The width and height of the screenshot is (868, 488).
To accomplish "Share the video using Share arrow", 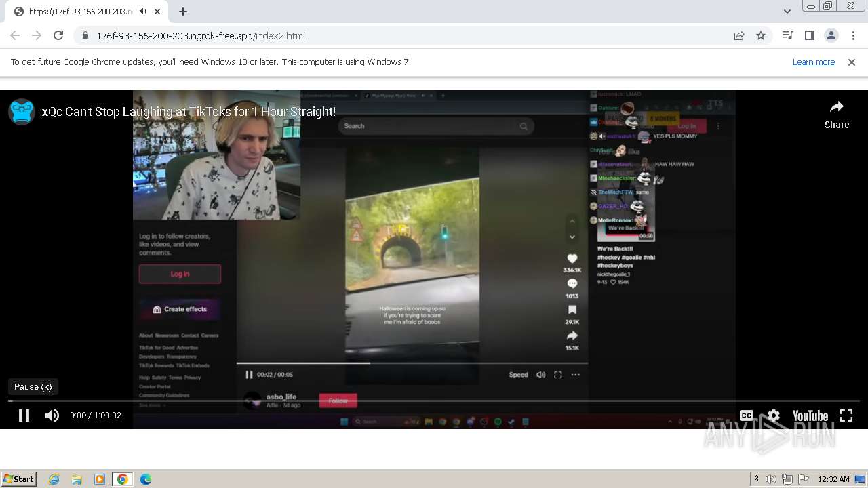I will click(x=837, y=114).
